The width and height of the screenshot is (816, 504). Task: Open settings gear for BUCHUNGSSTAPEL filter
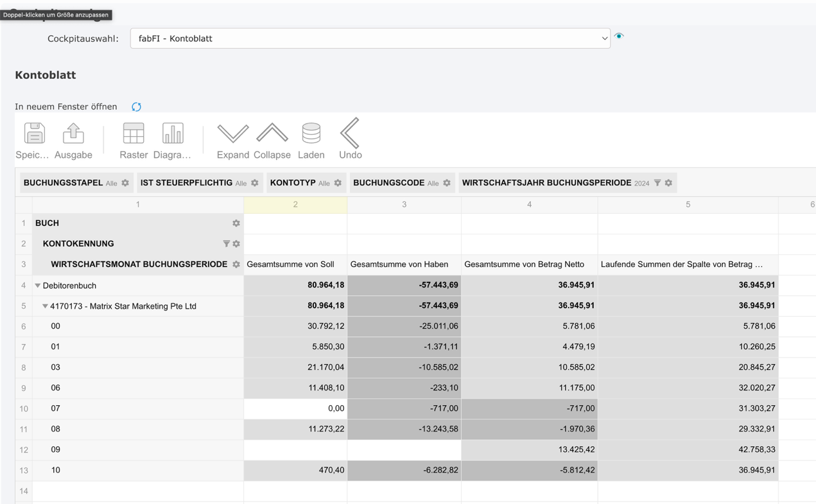[x=125, y=183]
